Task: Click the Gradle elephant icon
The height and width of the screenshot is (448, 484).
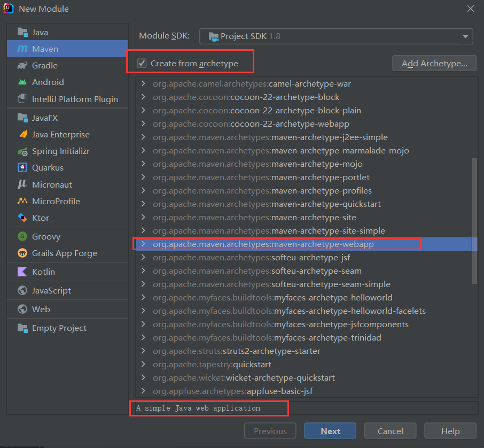Action: pyautogui.click(x=22, y=66)
